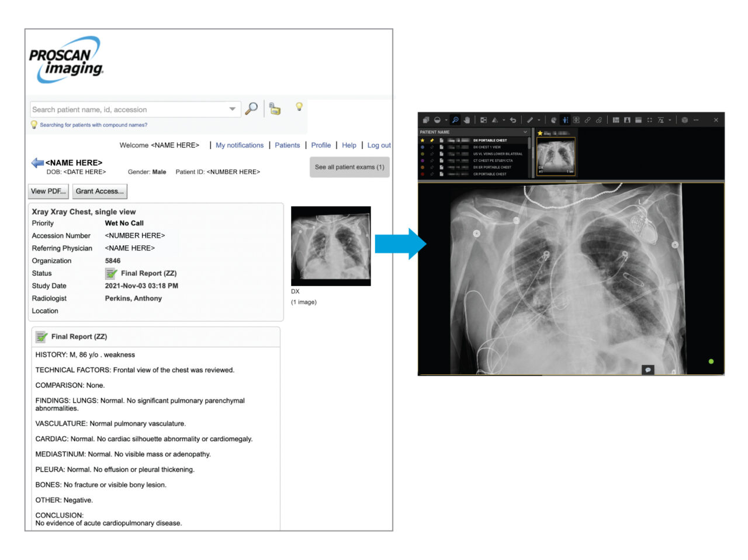The image size is (748, 560).
Task: Toggle pin on DX CHEST 1 VIEW row
Action: coord(432,147)
